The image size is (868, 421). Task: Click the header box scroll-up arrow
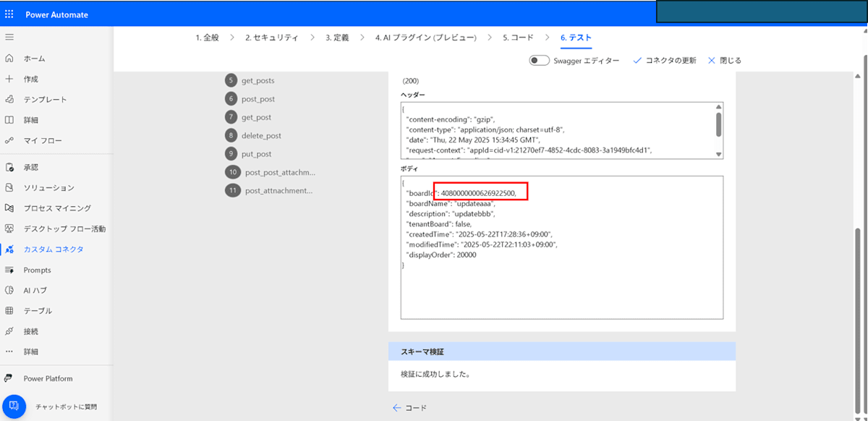(718, 107)
